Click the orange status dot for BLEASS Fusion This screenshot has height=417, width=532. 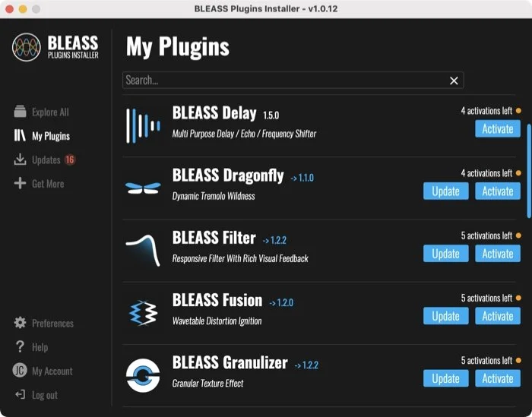click(518, 298)
